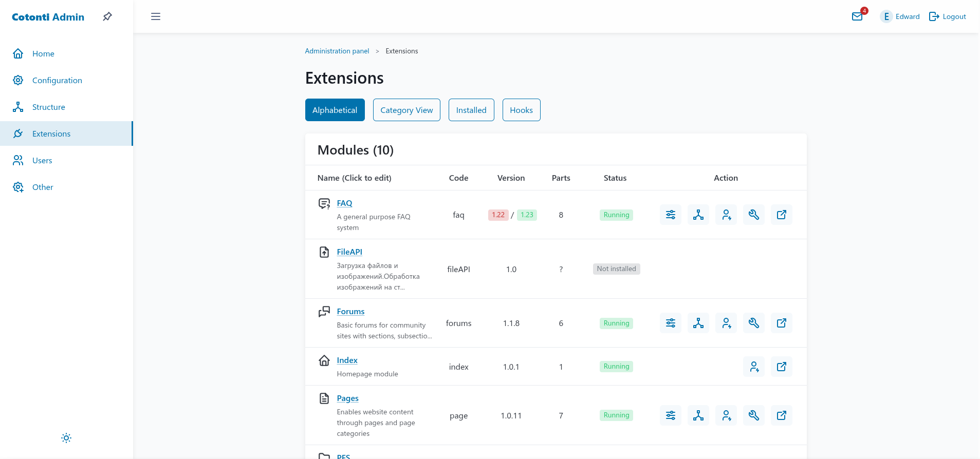
Task: Open rights icon for Index module
Action: click(754, 367)
